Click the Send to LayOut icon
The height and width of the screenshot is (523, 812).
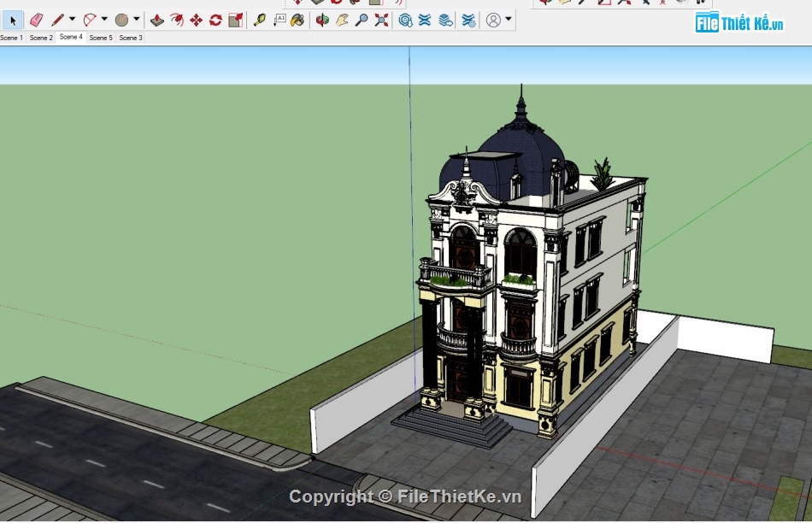pyautogui.click(x=445, y=21)
